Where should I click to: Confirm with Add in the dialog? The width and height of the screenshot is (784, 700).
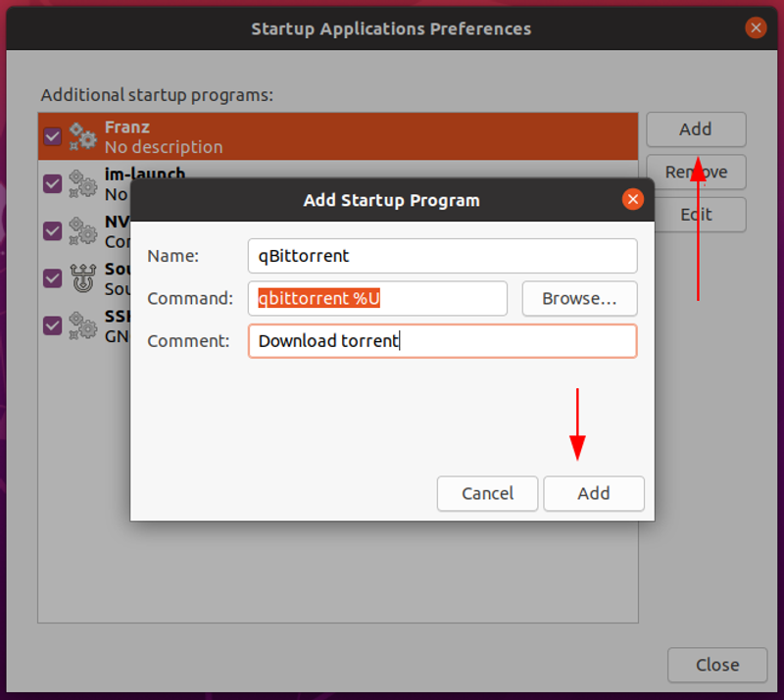point(594,493)
